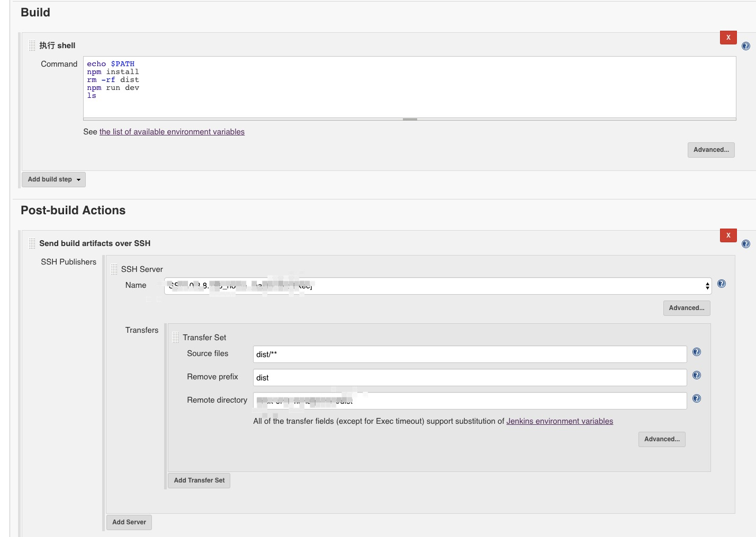Screen dimensions: 756x537
Task: Expand Advanced options for SSH Server
Action: (686, 308)
